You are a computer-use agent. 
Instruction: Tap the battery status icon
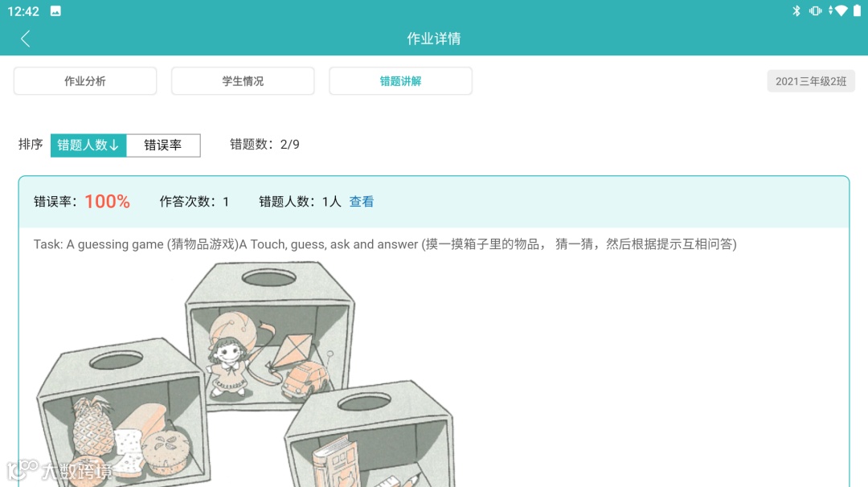[x=857, y=11]
